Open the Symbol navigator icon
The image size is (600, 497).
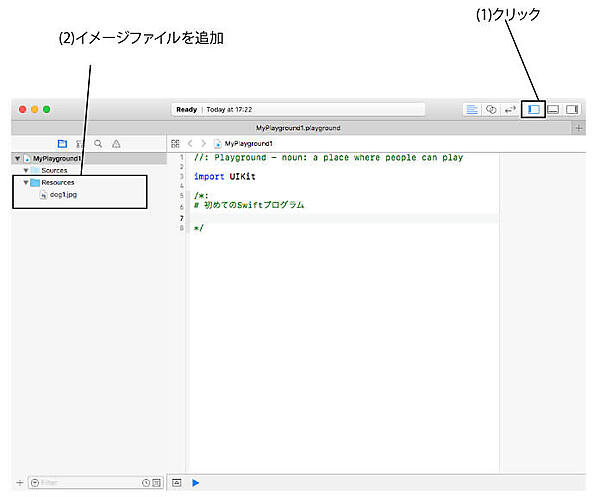[80, 144]
